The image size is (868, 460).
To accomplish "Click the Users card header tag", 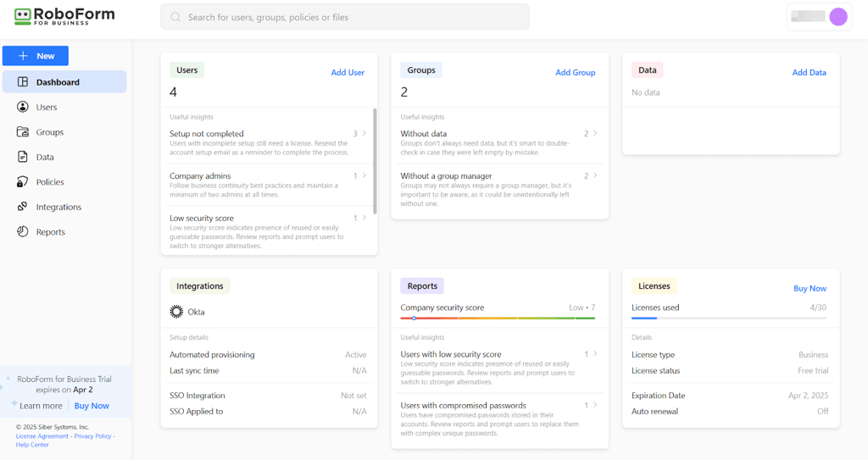I will (187, 70).
